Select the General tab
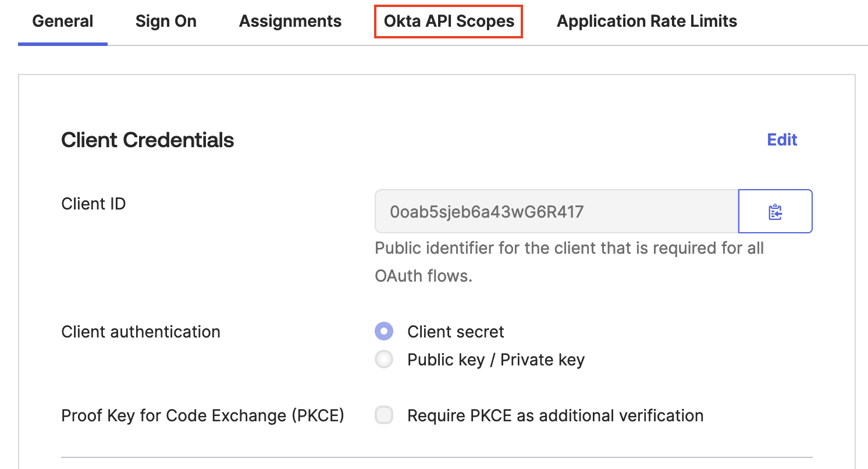 tap(63, 22)
